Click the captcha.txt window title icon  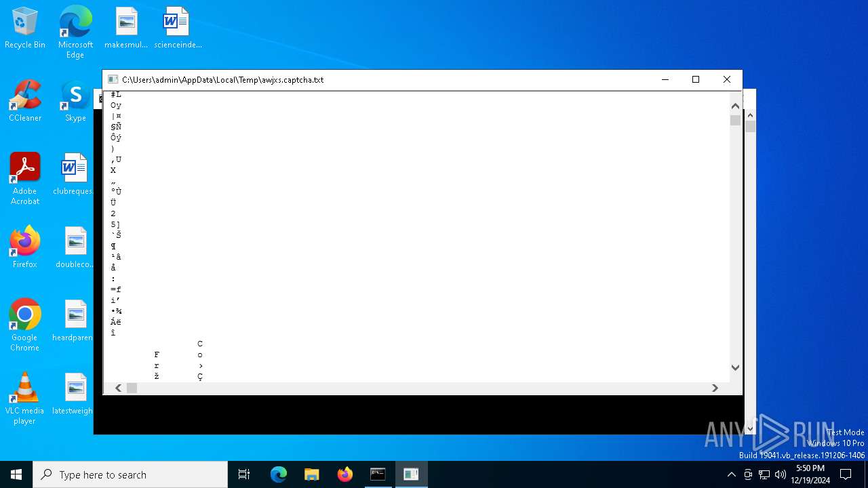(113, 79)
